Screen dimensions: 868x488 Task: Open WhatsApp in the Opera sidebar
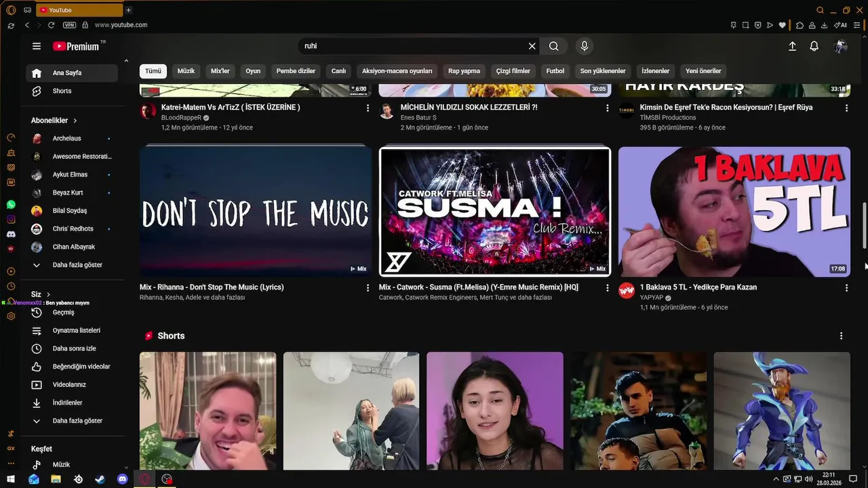tap(11, 204)
